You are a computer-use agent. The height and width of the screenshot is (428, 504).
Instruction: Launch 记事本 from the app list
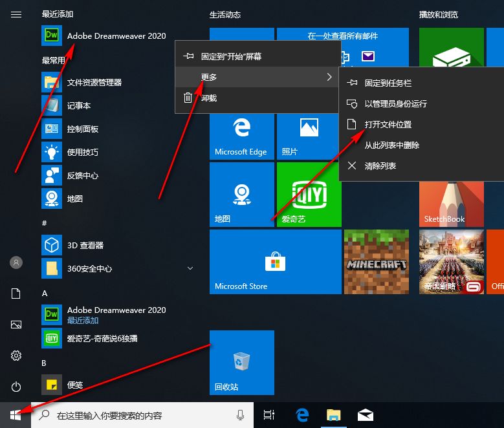[118, 106]
